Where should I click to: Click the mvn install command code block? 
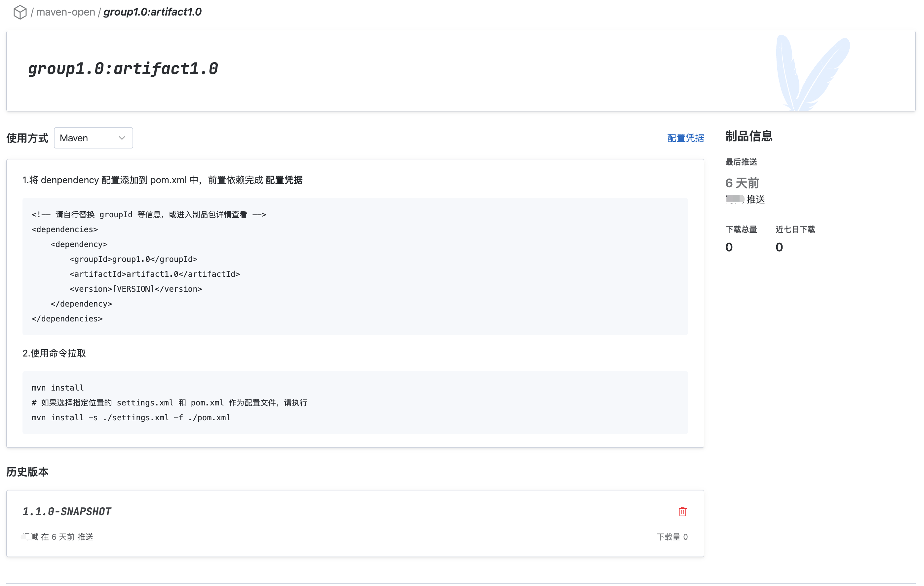(355, 402)
